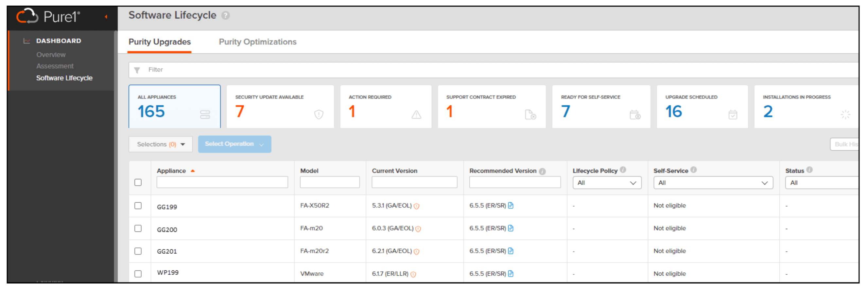Open Status column info icon
Image resolution: width=868 pixels, height=292 pixels.
point(809,170)
